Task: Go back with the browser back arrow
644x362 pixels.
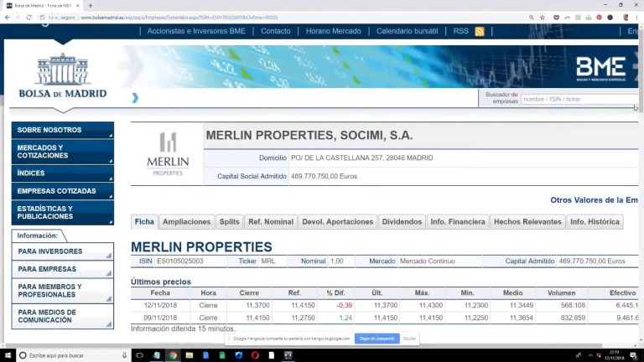Action: coord(8,18)
